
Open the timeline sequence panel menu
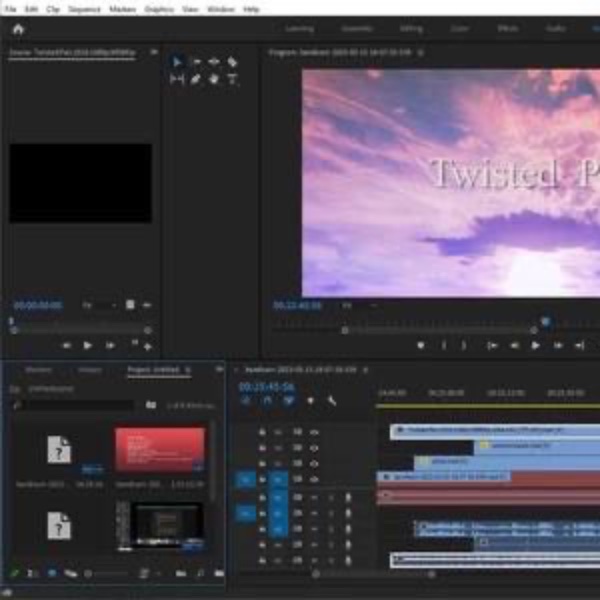pyautogui.click(x=365, y=370)
